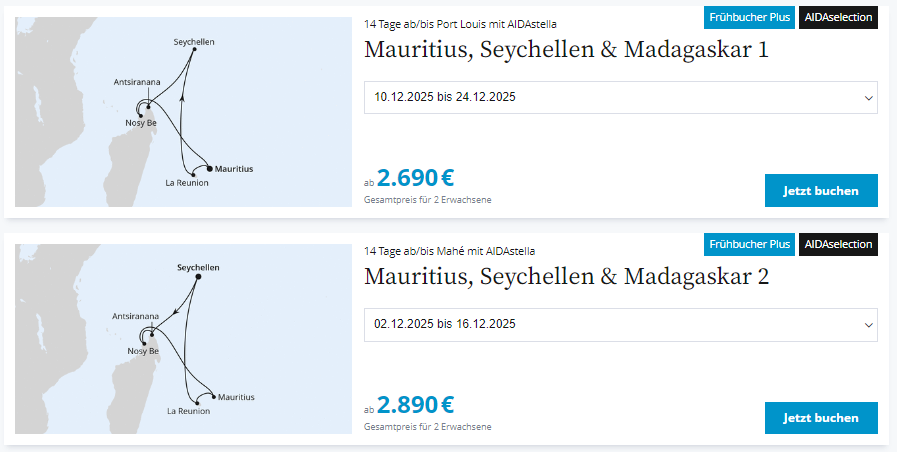Screen dimensions: 897x452
Task: Click the bold Mauritius label on the first map
Action: [234, 169]
